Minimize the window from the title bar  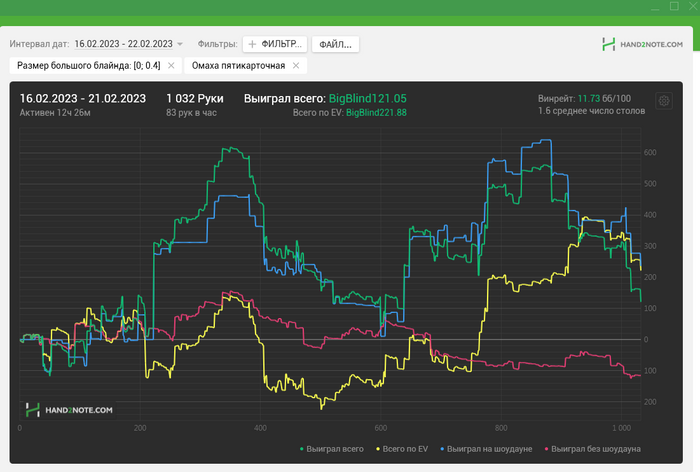click(655, 7)
